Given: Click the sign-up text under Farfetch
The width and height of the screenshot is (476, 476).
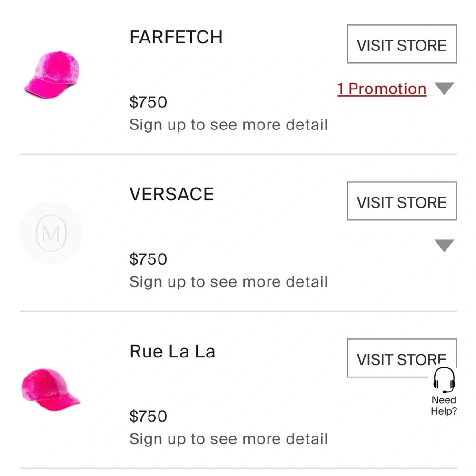Looking at the screenshot, I should pos(228,125).
